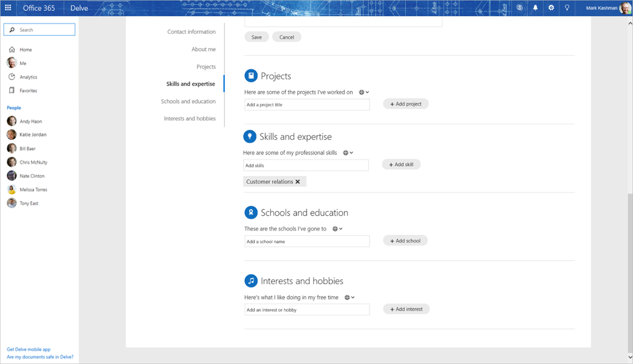The width and height of the screenshot is (633, 364).
Task: Expand Schools and education visibility dropdown
Action: [x=338, y=229]
